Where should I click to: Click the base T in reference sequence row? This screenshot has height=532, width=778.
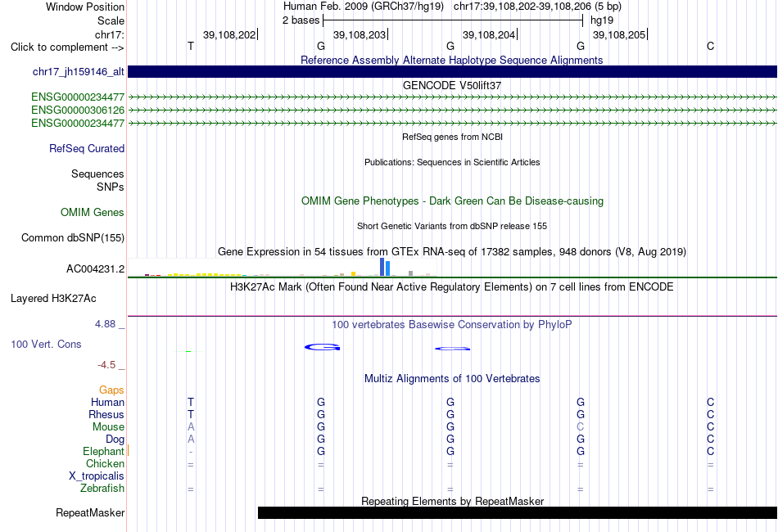pyautogui.click(x=191, y=46)
